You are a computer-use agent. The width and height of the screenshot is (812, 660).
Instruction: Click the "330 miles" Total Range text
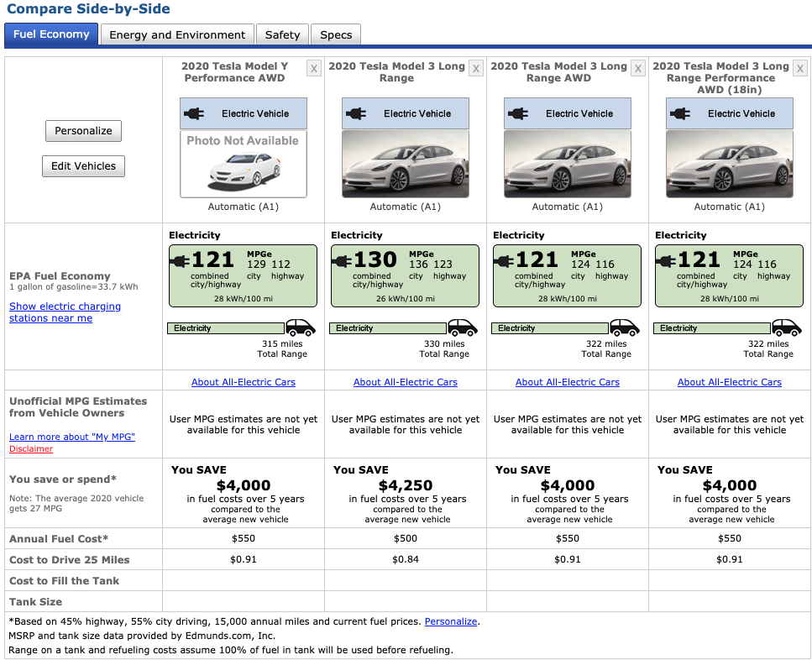point(444,343)
